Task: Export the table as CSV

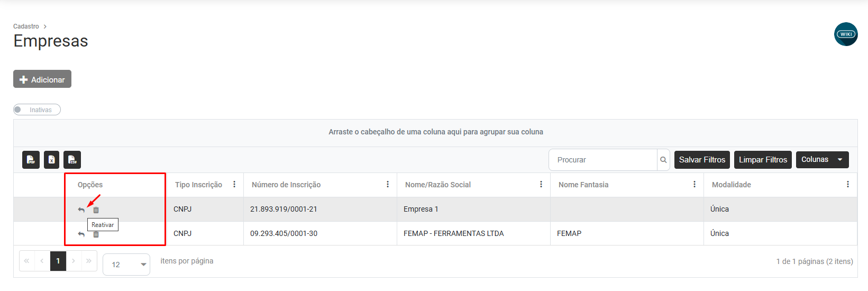Action: click(x=72, y=160)
